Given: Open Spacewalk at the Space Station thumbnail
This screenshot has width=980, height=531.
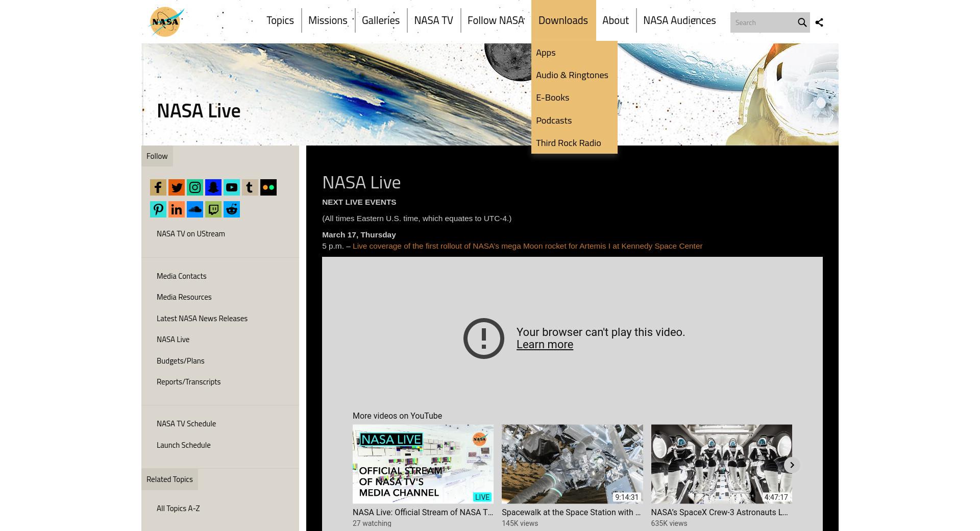Looking at the screenshot, I should coord(572,464).
